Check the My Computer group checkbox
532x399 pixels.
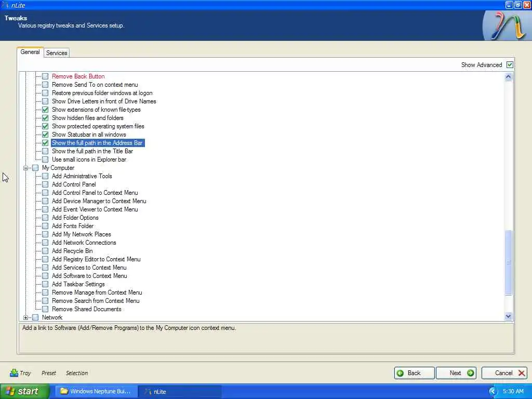pyautogui.click(x=35, y=168)
